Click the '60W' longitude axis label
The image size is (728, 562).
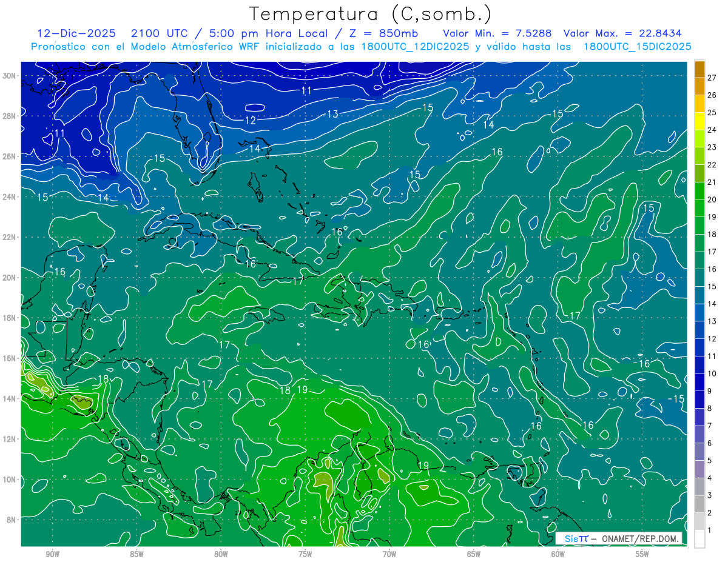point(558,554)
